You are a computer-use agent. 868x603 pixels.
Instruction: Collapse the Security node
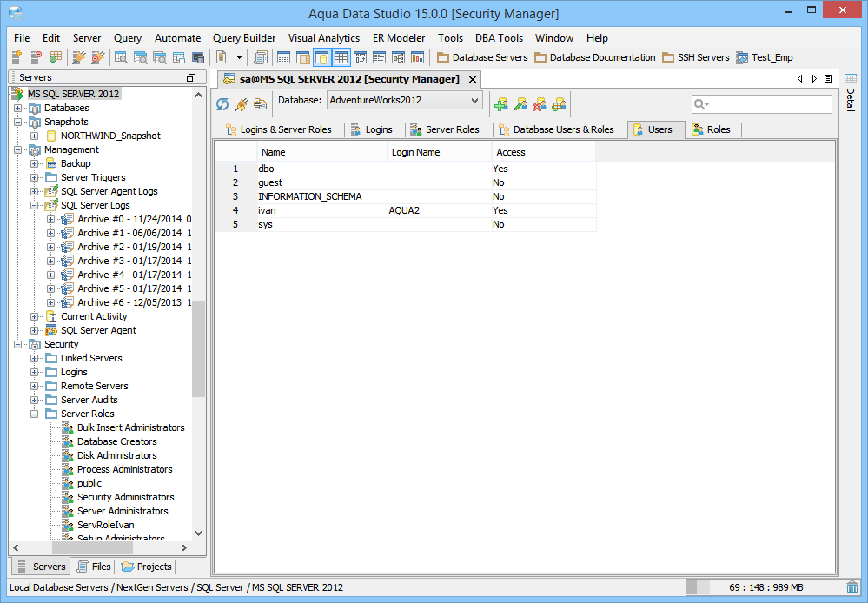click(x=18, y=344)
